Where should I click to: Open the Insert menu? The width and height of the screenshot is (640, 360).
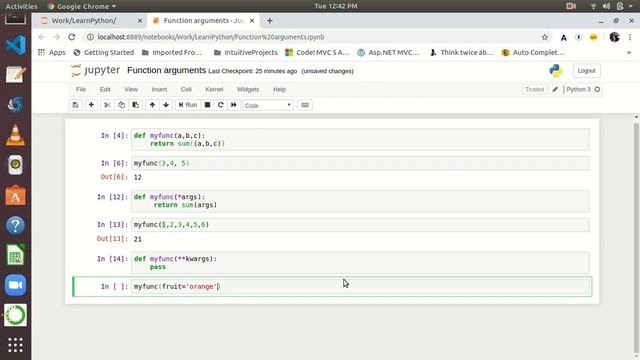[159, 89]
